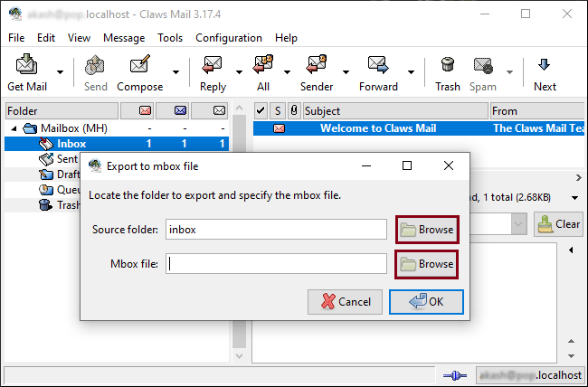
Task: Click the Mbox file input field
Action: 277,264
